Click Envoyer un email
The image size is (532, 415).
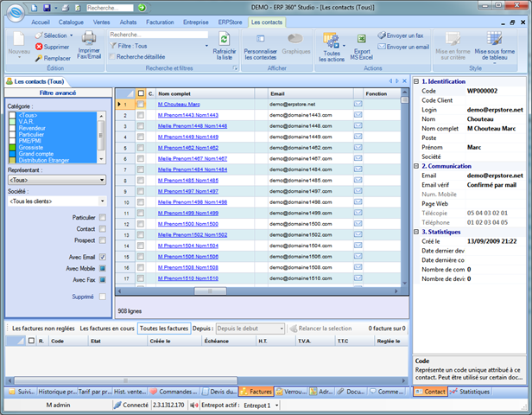pyautogui.click(x=403, y=47)
